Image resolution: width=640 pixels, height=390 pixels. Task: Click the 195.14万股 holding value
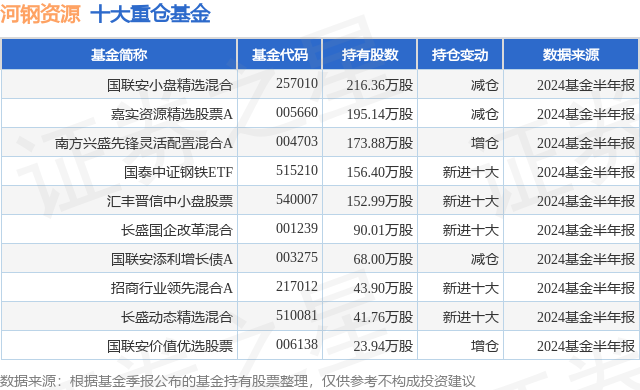point(380,114)
